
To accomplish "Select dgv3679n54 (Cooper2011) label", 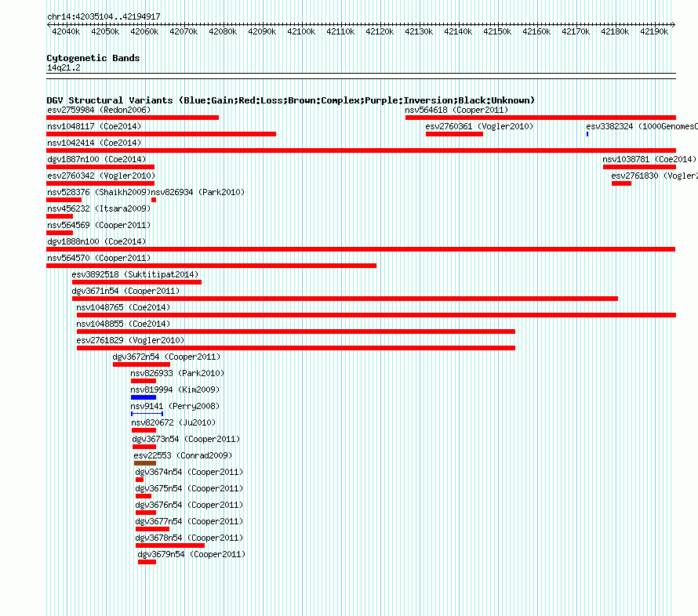I will point(191,554).
